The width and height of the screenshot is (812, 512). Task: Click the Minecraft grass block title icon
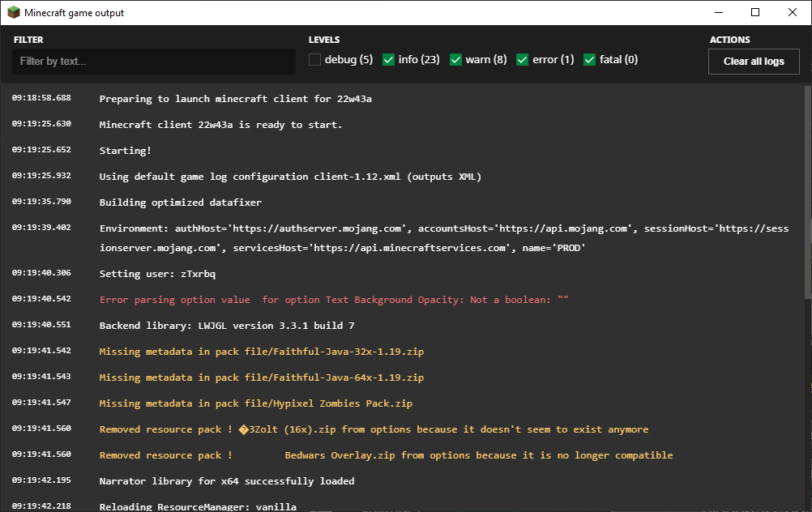[14, 13]
